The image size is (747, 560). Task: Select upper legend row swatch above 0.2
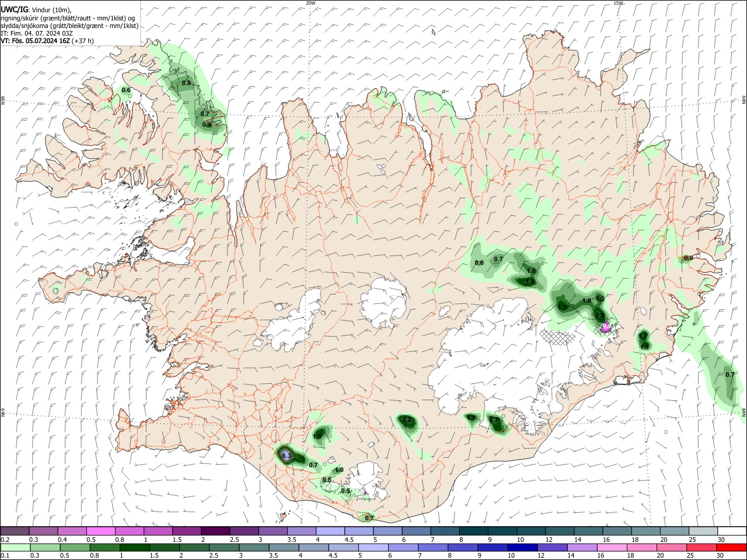click(15, 531)
